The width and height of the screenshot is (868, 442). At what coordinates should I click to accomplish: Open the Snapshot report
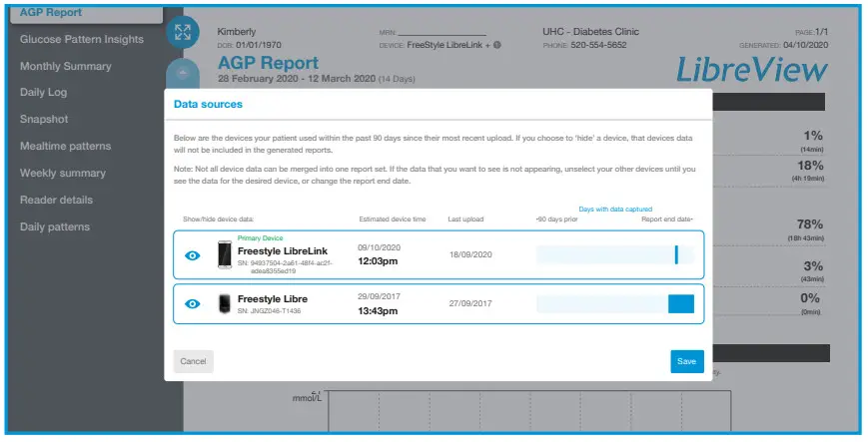pos(44,119)
